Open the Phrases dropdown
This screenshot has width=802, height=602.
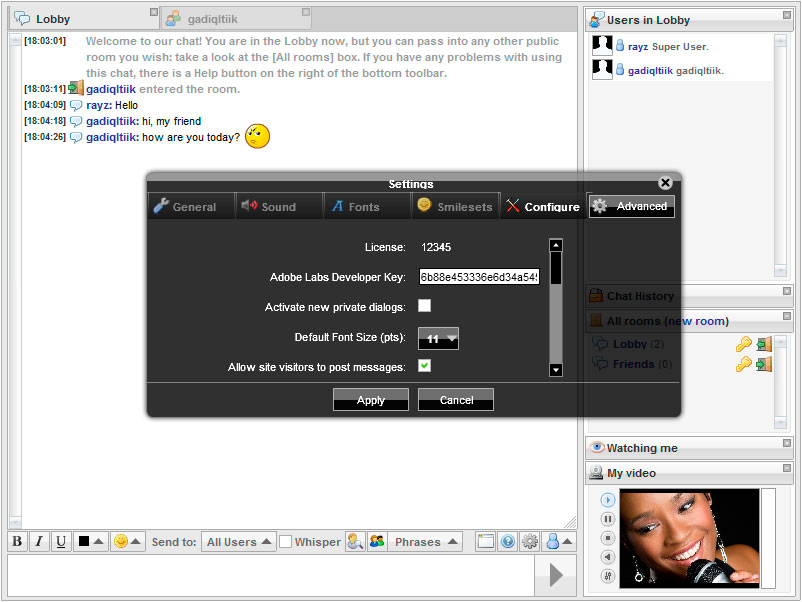(426, 542)
